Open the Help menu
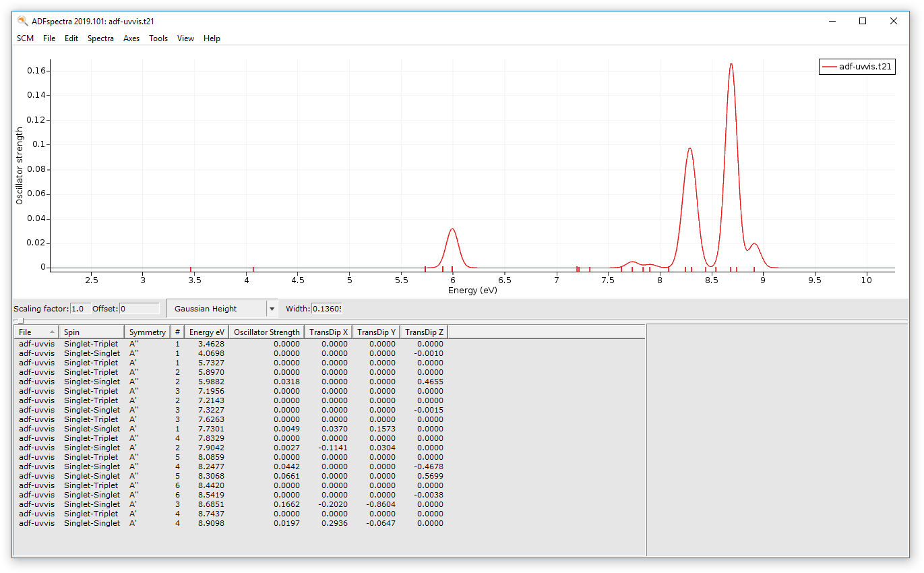924x573 pixels. (212, 38)
